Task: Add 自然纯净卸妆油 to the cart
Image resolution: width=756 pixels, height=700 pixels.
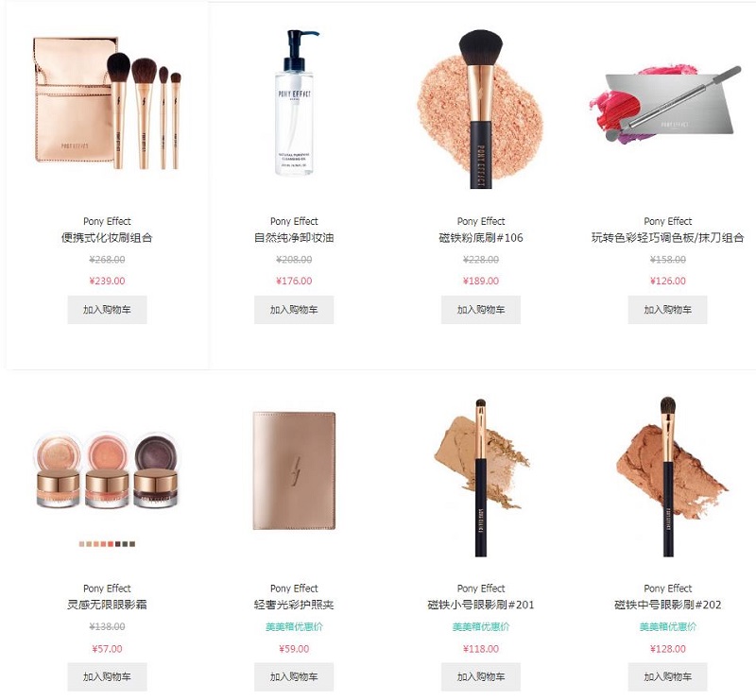Action: 294,310
